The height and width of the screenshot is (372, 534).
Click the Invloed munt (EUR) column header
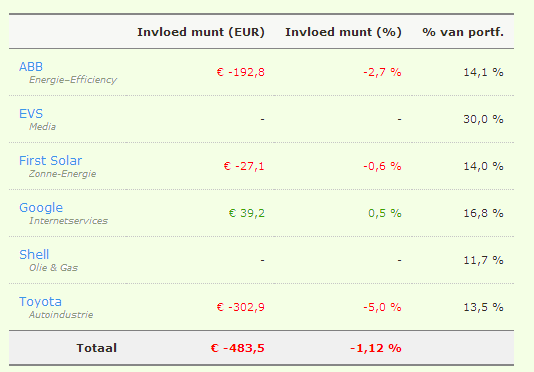201,32
